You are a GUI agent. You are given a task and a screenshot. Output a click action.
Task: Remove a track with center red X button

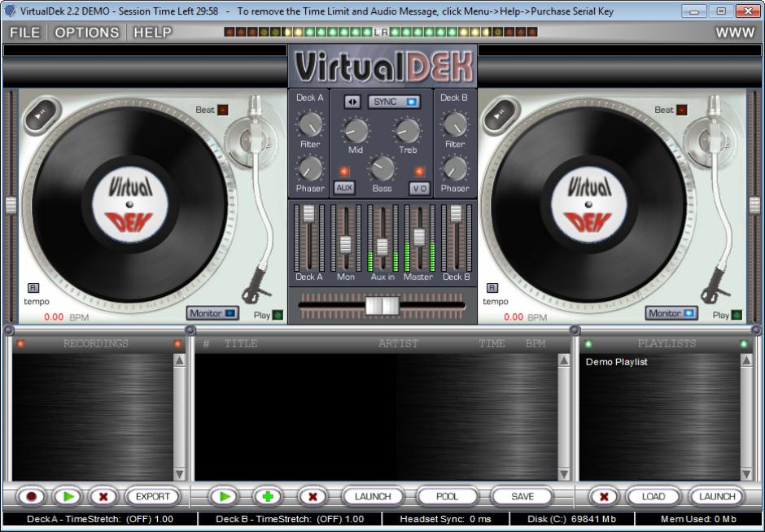(x=313, y=496)
